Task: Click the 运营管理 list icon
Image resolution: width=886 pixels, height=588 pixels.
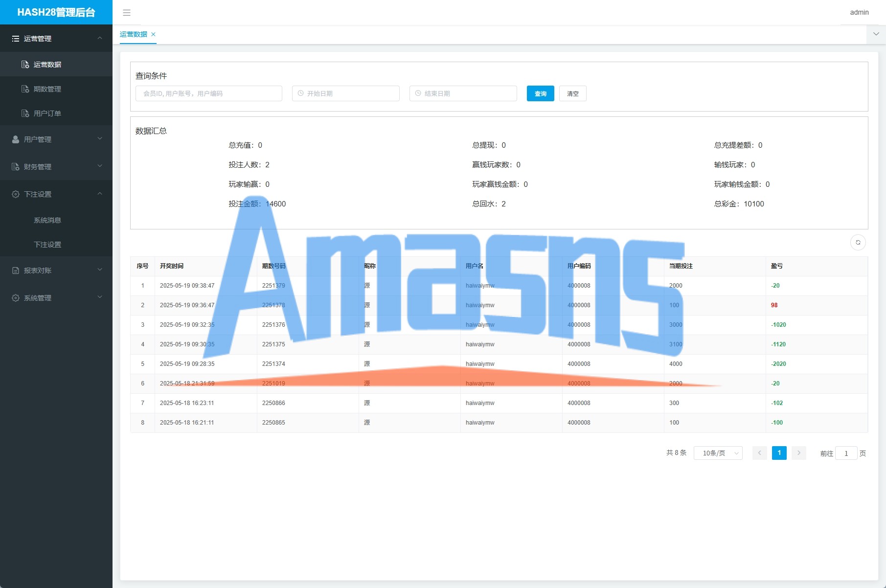Action: pos(16,39)
